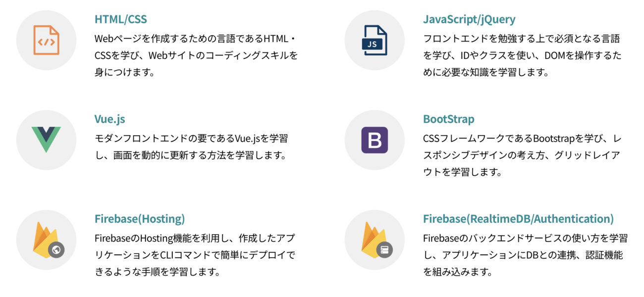Open the JavaScript/jQuery heading link
The image size is (644, 297).
(469, 19)
